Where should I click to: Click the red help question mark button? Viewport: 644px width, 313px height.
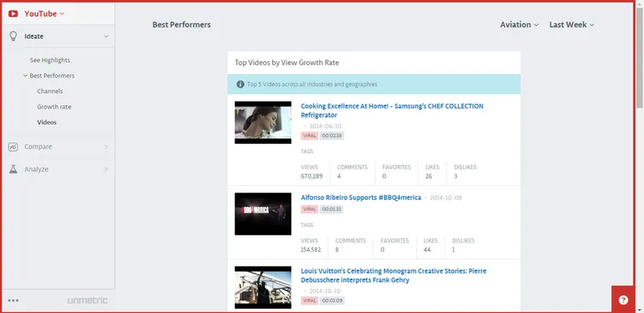(x=623, y=300)
